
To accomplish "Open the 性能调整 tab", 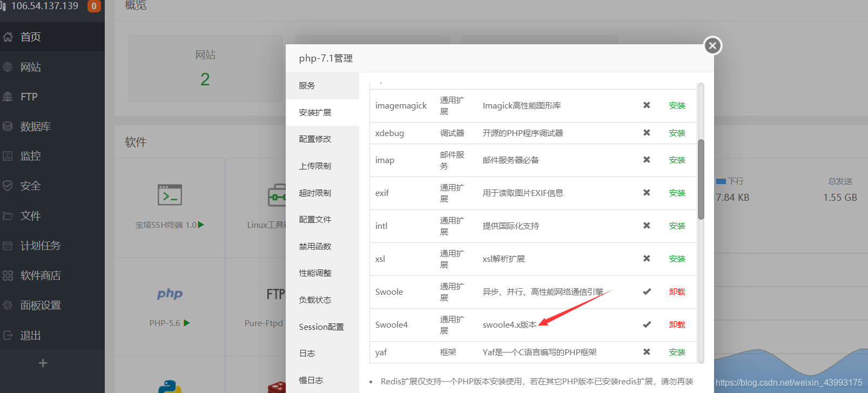I will pos(322,273).
